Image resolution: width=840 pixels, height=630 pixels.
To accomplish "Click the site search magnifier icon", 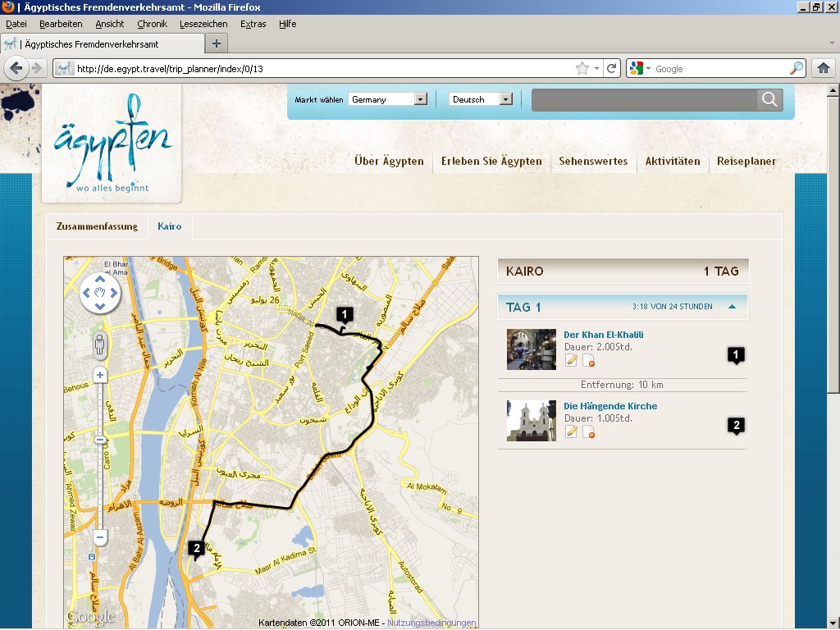I will click(769, 99).
